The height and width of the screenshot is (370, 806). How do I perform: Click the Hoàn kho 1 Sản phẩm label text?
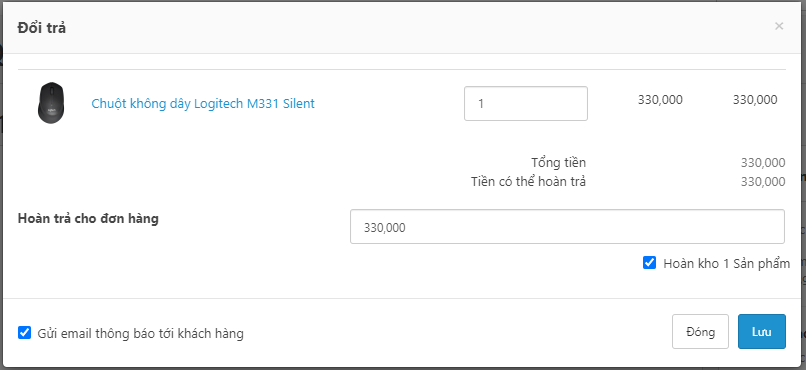[726, 264]
